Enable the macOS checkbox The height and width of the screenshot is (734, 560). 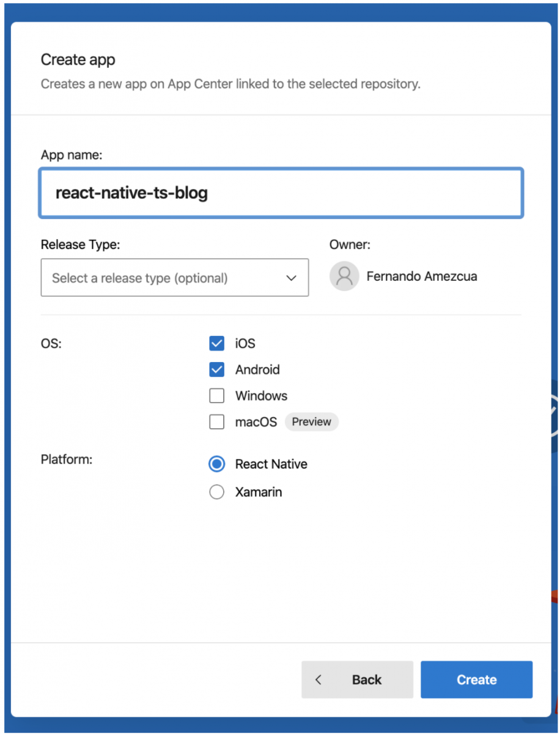pos(217,421)
